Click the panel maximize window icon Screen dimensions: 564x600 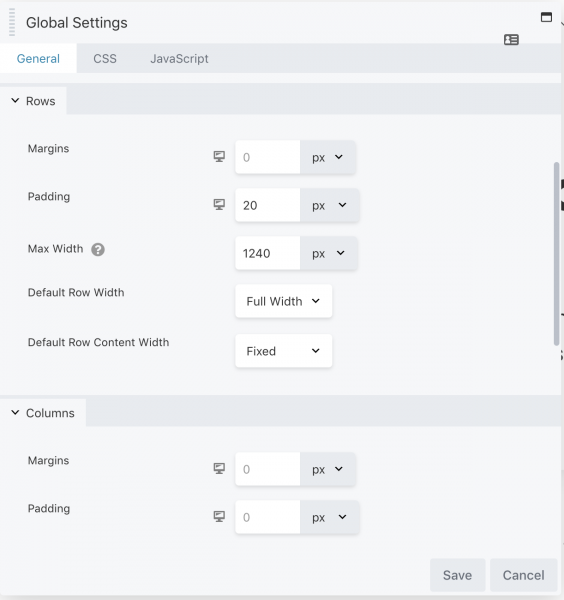(x=546, y=17)
